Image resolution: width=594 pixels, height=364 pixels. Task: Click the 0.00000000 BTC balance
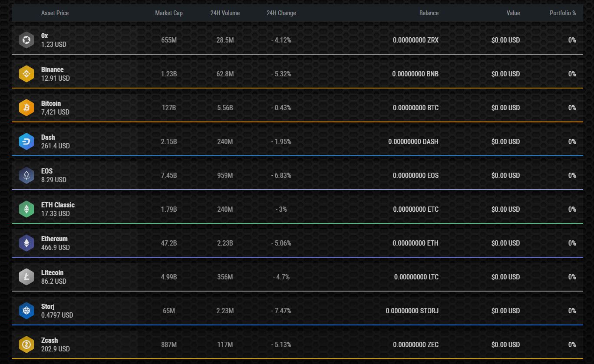pyautogui.click(x=416, y=108)
